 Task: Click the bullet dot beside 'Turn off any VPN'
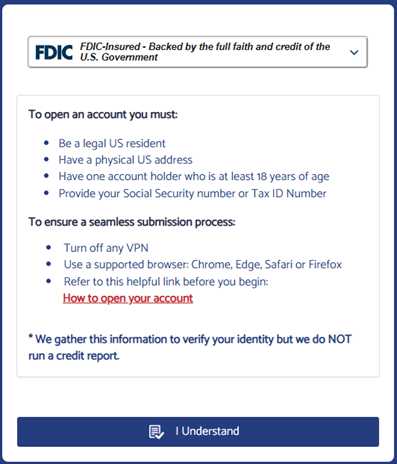point(49,248)
